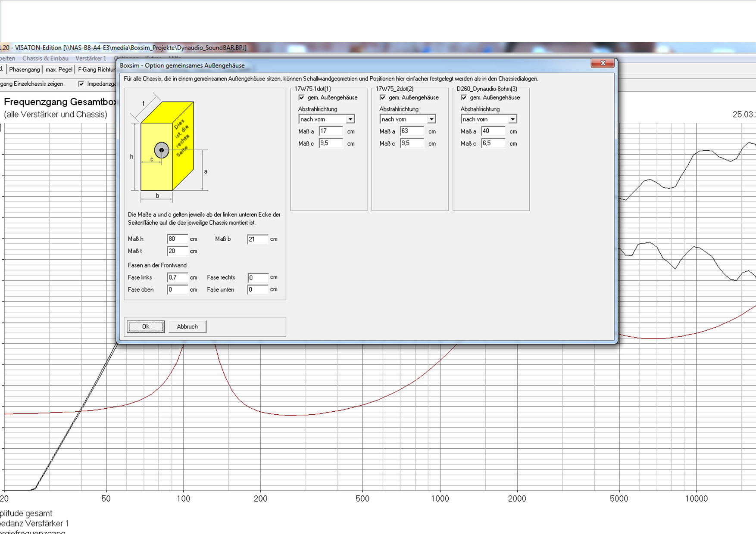Confirm the dialog with Ok
Image resolution: width=756 pixels, height=534 pixels.
pyautogui.click(x=146, y=326)
